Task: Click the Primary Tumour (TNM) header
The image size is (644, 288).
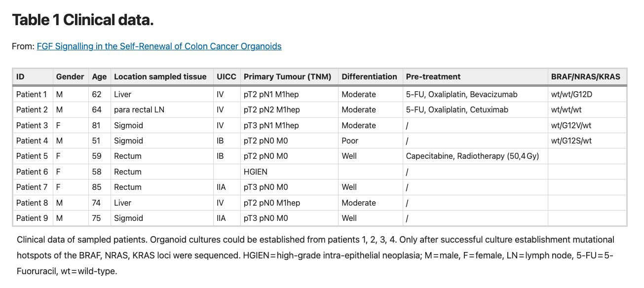Action: click(x=288, y=76)
